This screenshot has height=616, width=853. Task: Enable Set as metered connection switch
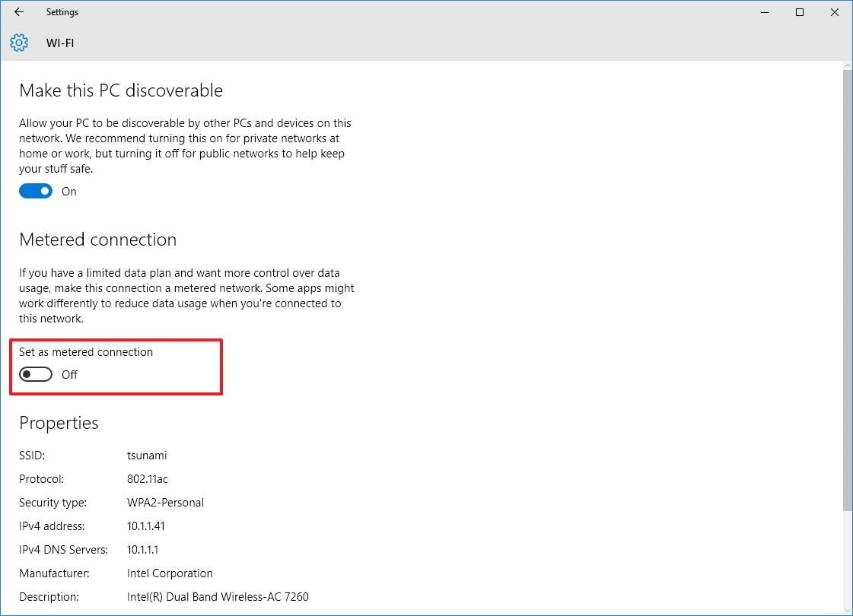click(x=36, y=374)
